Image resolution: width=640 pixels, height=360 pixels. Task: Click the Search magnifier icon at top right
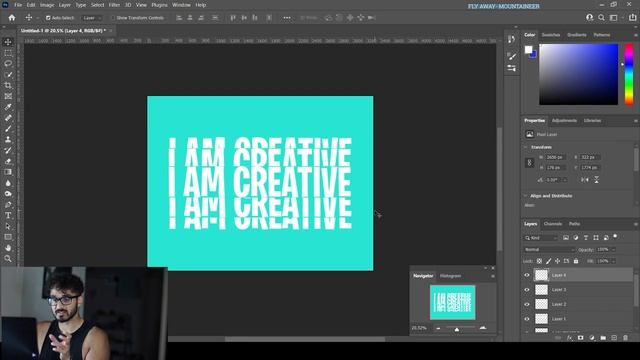601,18
